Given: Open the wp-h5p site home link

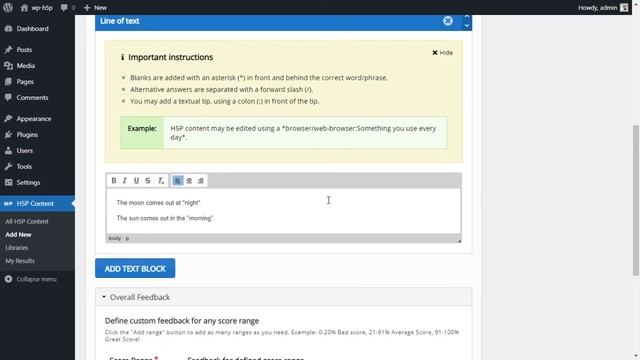Looking at the screenshot, I should pyautogui.click(x=37, y=7).
